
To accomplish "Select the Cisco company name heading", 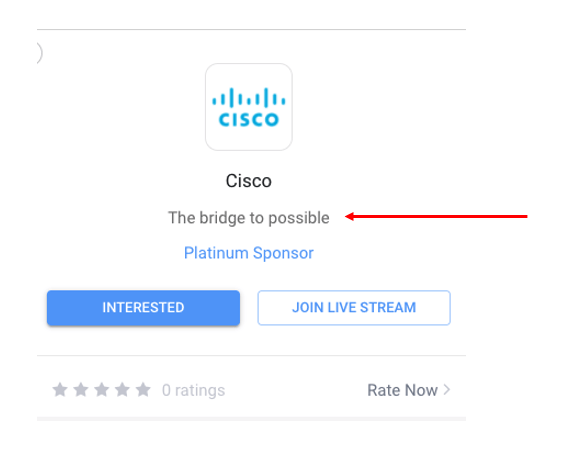I will click(249, 181).
